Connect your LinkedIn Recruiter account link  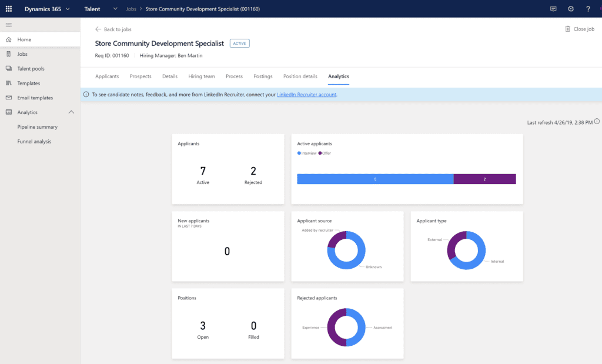point(306,94)
